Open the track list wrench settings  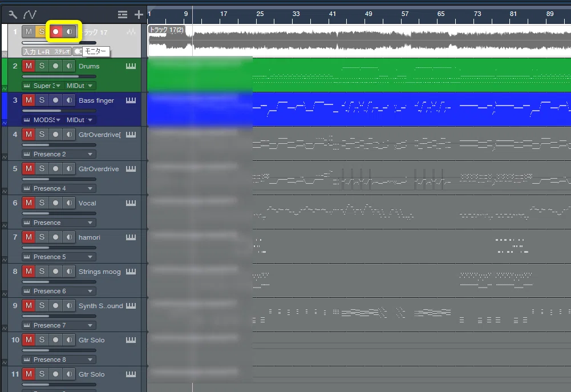click(x=13, y=15)
